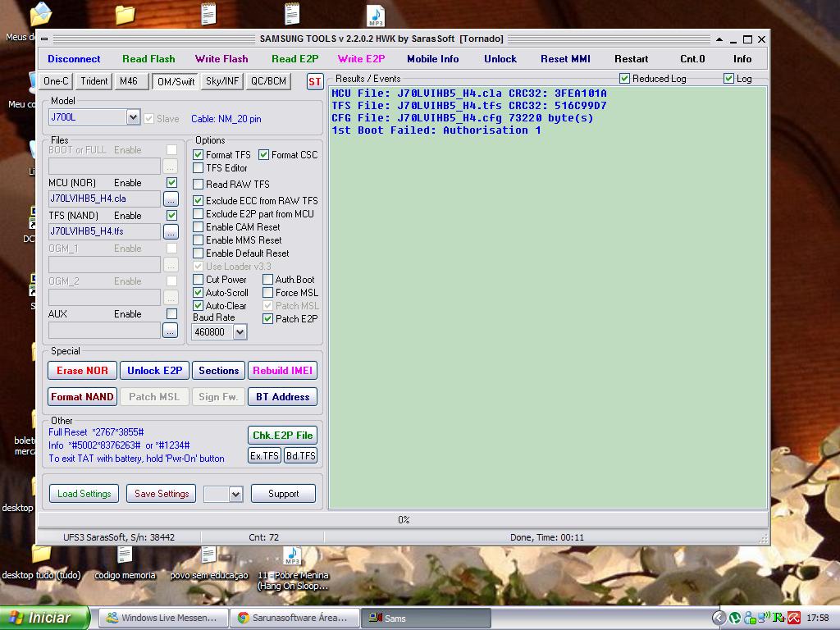
Task: Toggle Patch E2P checkbox
Action: point(267,319)
